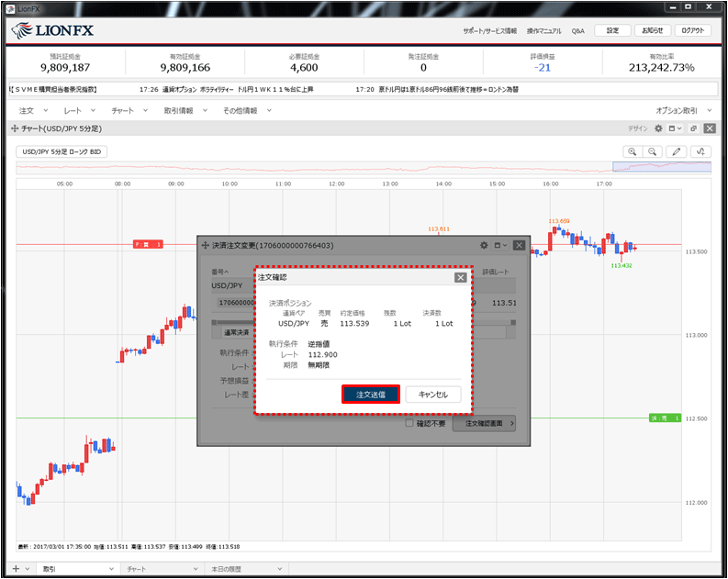728x579 pixels.
Task: Click the 有効比率 value 213,242.73%
Action: [662, 68]
